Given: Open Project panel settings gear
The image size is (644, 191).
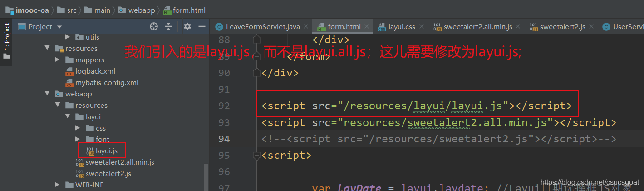Looking at the screenshot, I should (x=187, y=26).
